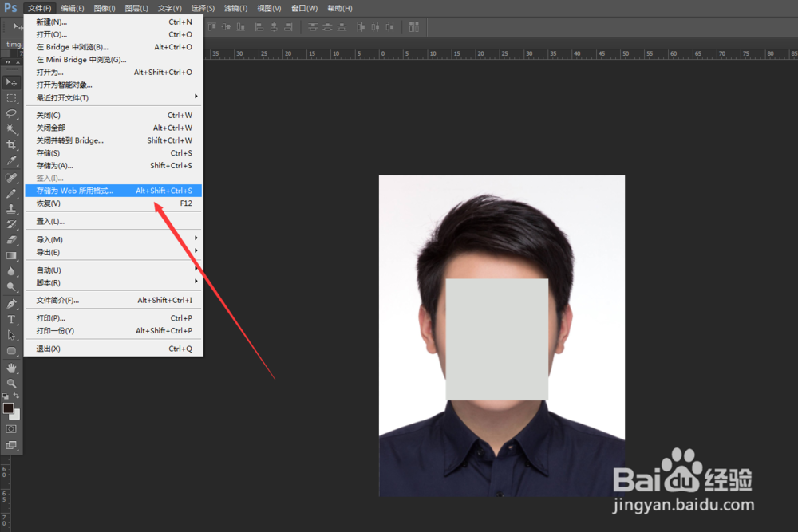Viewport: 798px width, 532px height.
Task: Choose 退出(X) to quit Photoshop
Action: (x=113, y=349)
